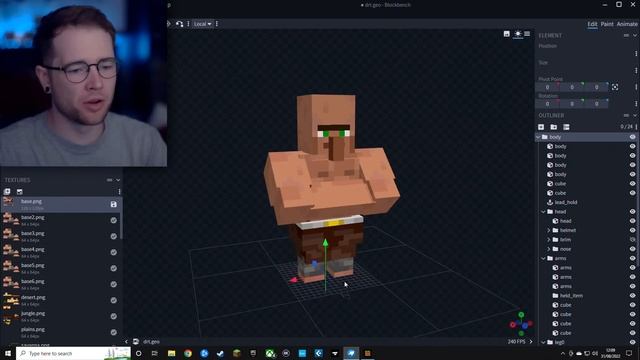Viewport: 640px width, 360px height.
Task: Open Windows Start menu
Action: point(8,353)
